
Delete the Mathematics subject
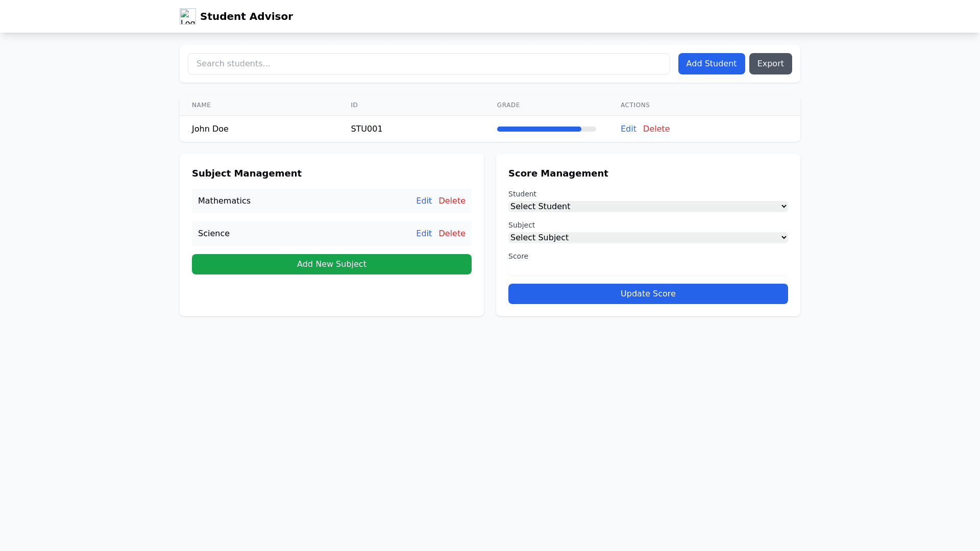pyautogui.click(x=452, y=201)
